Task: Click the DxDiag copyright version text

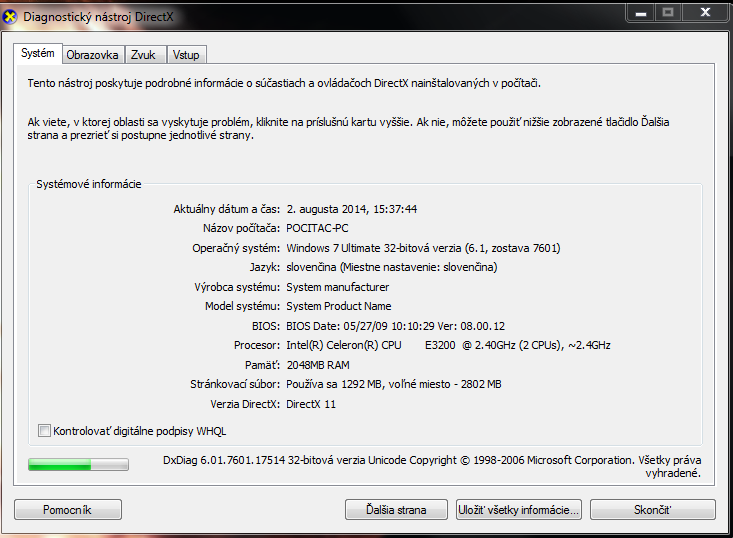Action: pyautogui.click(x=431, y=461)
